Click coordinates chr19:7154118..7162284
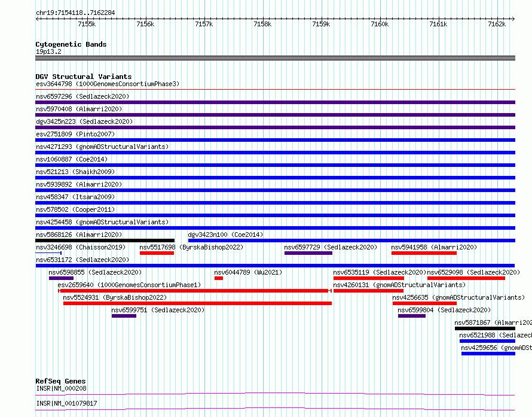The height and width of the screenshot is (417, 532). click(x=75, y=13)
